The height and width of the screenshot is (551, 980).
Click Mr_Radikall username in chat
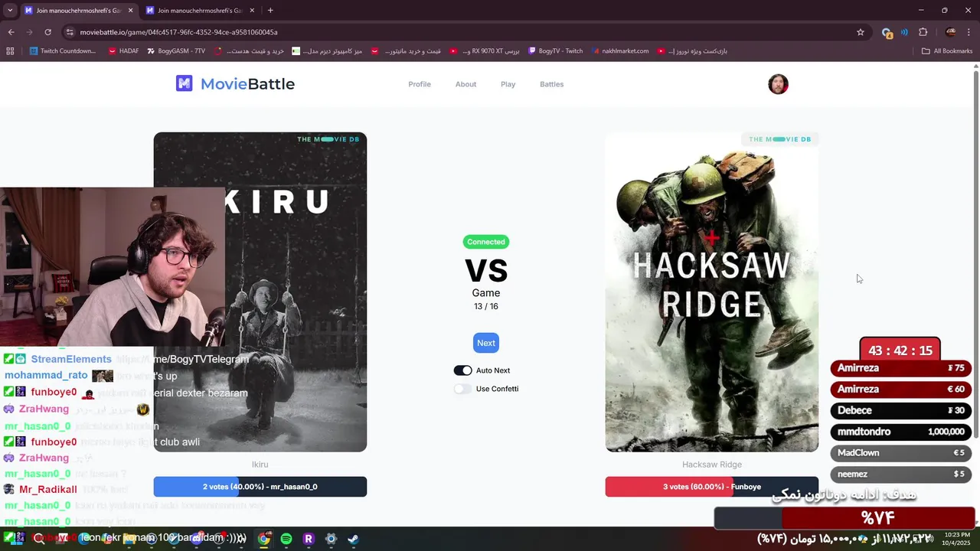(x=48, y=490)
